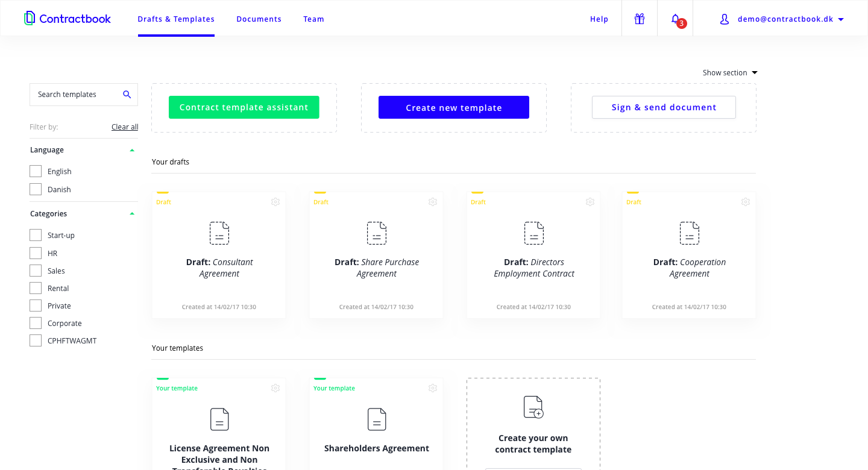The height and width of the screenshot is (470, 868).
Task: Click the Shareholders Agreement document icon
Action: (377, 419)
